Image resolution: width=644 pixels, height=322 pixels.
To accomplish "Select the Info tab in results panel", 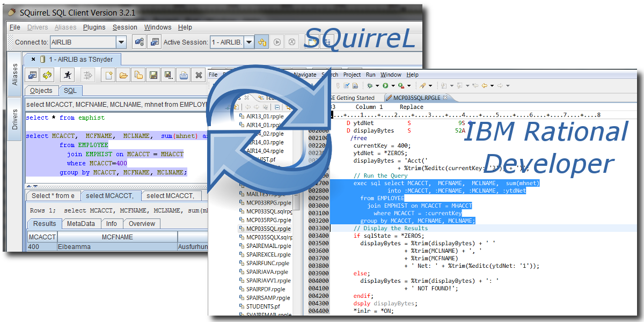I will click(112, 224).
